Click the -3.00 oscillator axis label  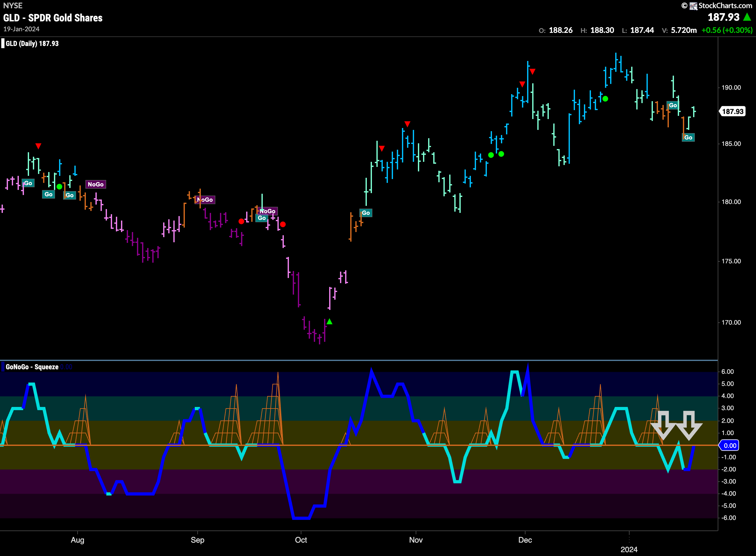729,481
